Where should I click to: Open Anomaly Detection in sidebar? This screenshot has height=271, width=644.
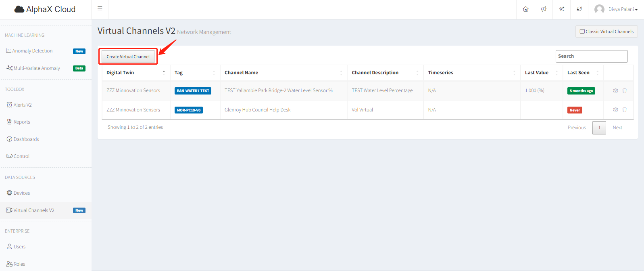(32, 51)
